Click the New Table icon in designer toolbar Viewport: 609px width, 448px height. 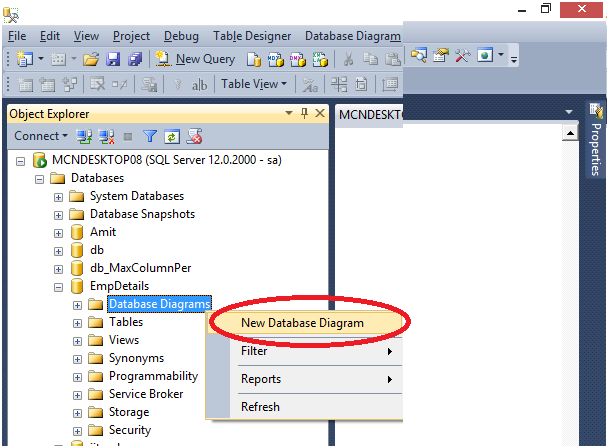point(26,84)
